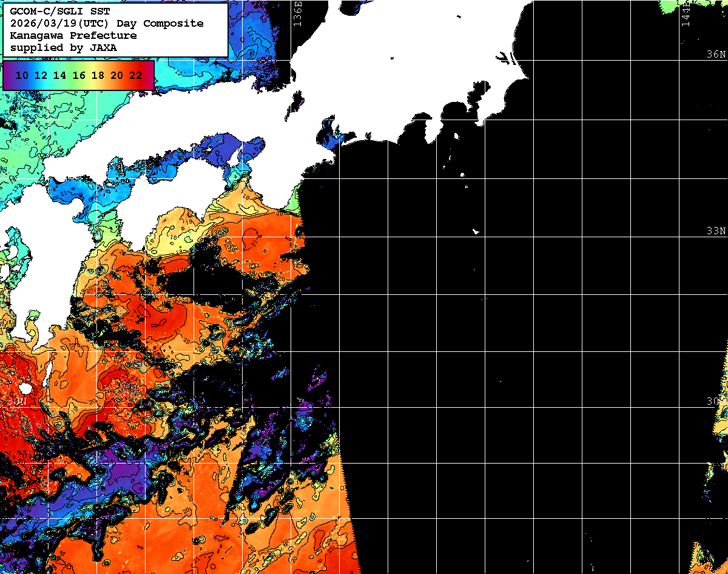
Task: Click the 18 value on the legend
Action: pos(98,76)
